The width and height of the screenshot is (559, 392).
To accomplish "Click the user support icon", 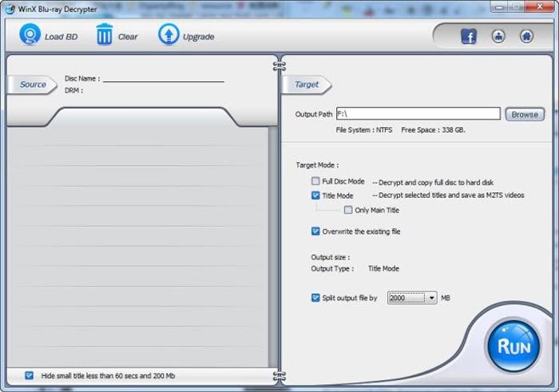I will click(498, 36).
